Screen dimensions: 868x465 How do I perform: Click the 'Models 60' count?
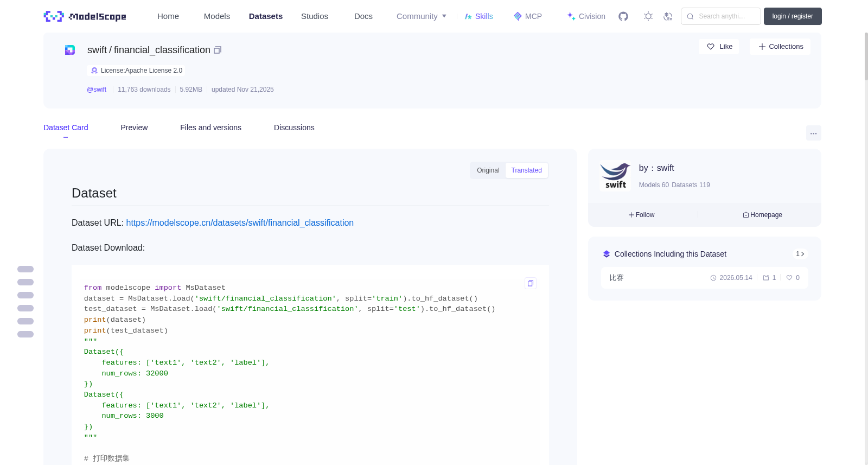click(x=654, y=185)
